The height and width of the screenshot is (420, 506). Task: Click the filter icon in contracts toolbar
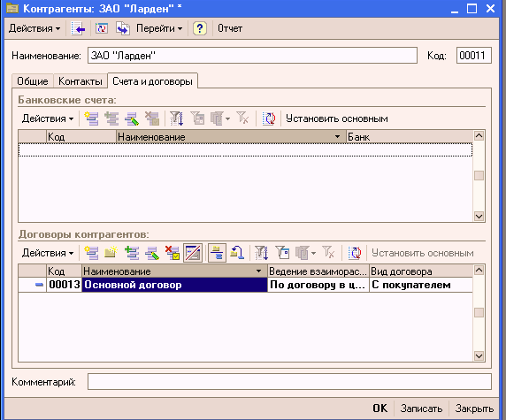click(261, 253)
